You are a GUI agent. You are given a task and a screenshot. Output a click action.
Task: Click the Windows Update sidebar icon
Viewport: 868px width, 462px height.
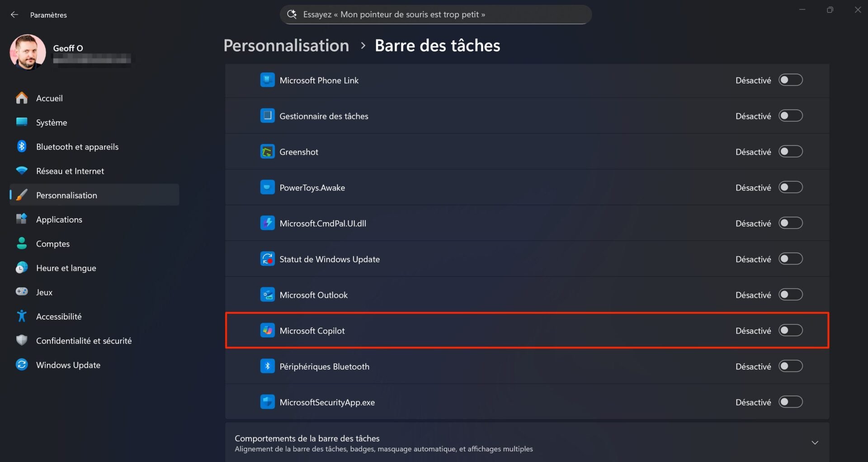(x=21, y=365)
